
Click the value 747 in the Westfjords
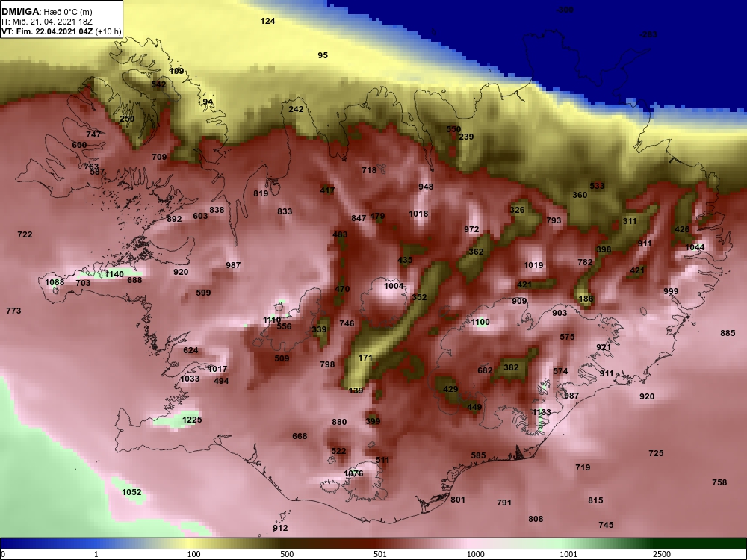coord(93,134)
